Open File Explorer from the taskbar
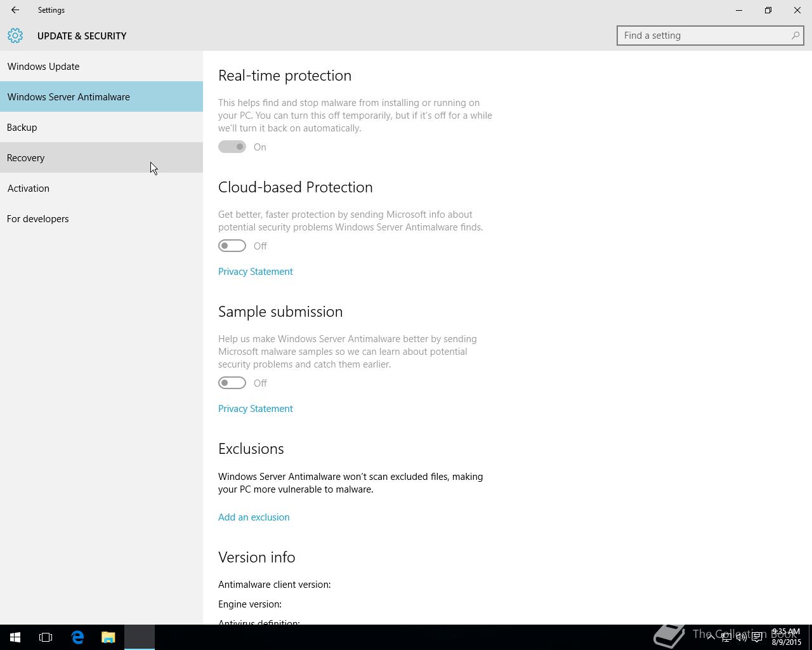 (x=108, y=637)
